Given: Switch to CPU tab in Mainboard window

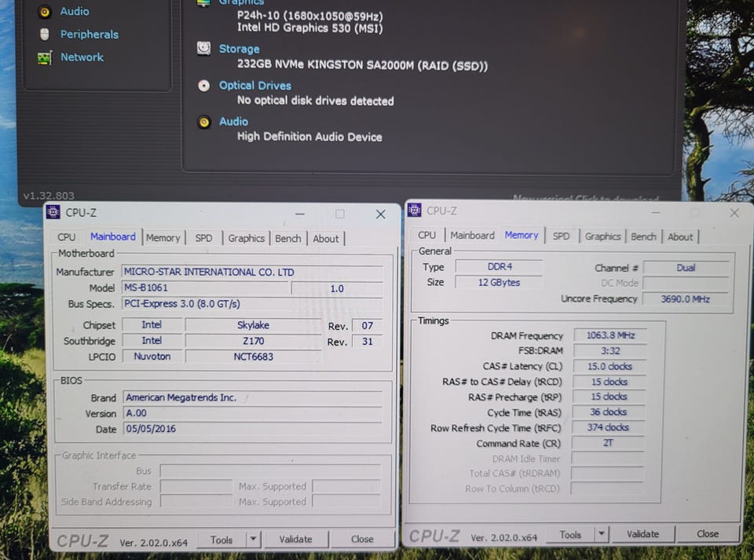Looking at the screenshot, I should [x=66, y=237].
